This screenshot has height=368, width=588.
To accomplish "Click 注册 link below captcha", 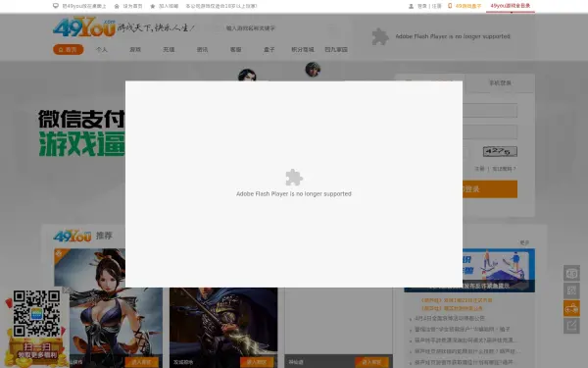I will pyautogui.click(x=479, y=169).
